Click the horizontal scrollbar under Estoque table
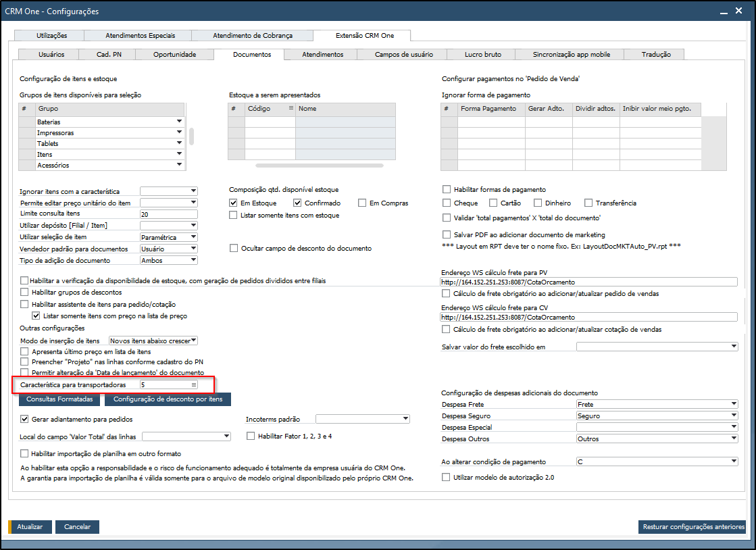Viewport: 756px width, 550px height. click(x=319, y=166)
